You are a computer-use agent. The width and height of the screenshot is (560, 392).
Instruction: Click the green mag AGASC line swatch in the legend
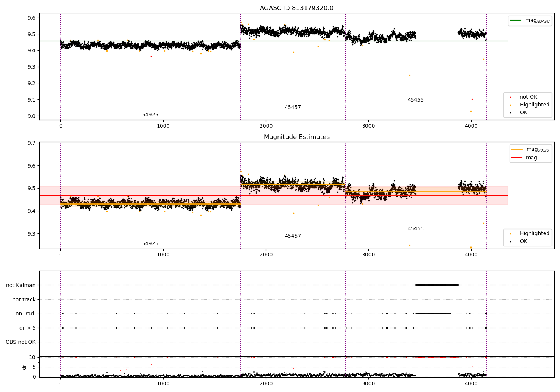tap(516, 21)
